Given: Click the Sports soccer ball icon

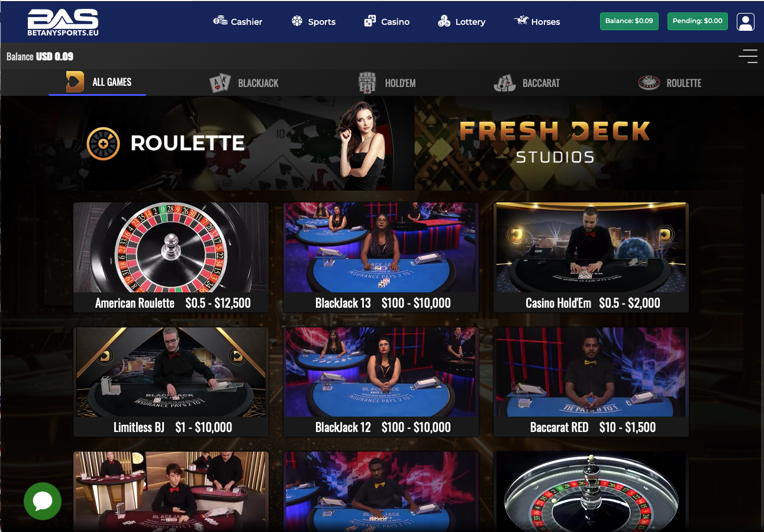Looking at the screenshot, I should [x=297, y=21].
